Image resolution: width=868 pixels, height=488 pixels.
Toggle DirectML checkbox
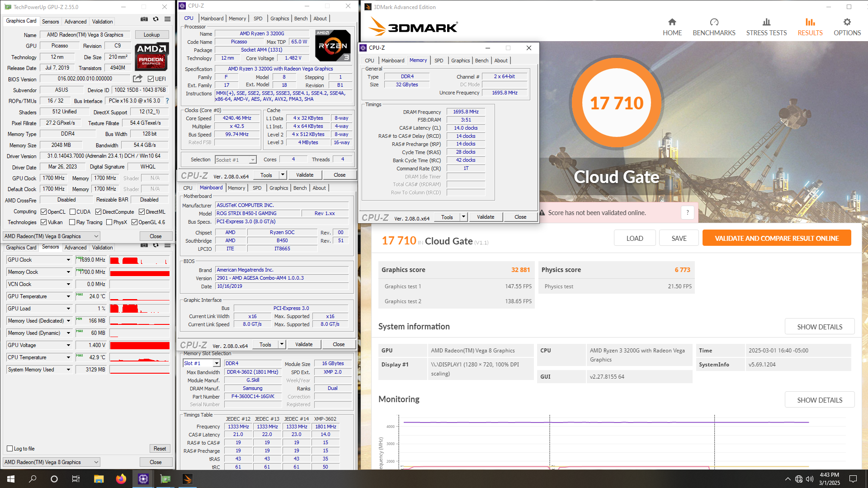[x=142, y=211]
